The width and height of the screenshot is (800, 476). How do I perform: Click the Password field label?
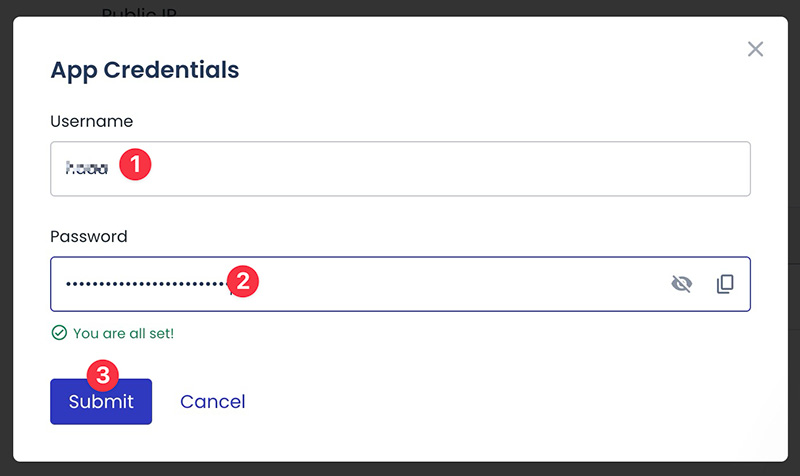[89, 237]
